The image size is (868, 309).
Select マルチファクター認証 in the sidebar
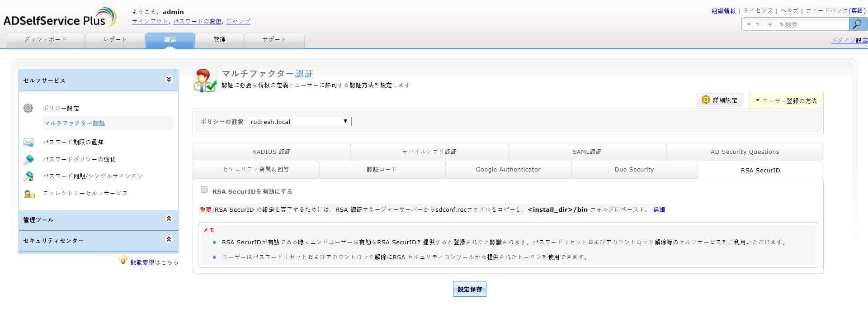coord(75,123)
